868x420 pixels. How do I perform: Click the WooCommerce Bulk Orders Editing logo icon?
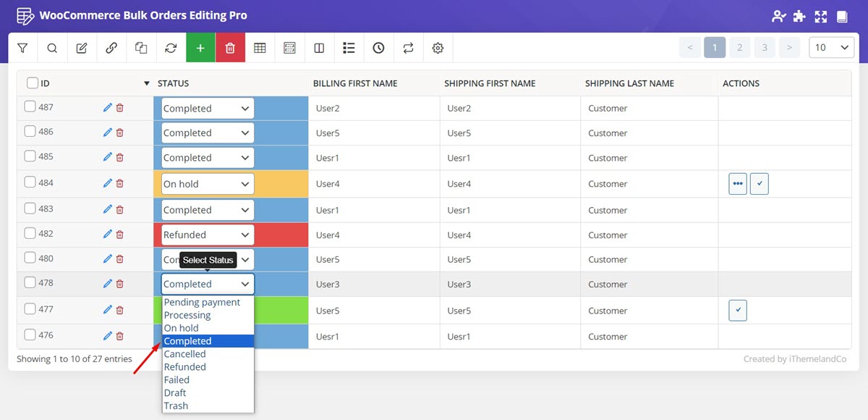tap(25, 16)
